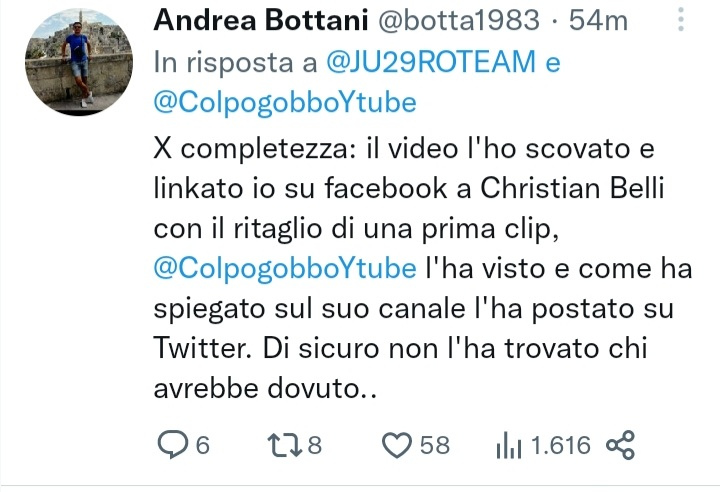
Task: Open the three-dot more options menu
Action: 681,19
